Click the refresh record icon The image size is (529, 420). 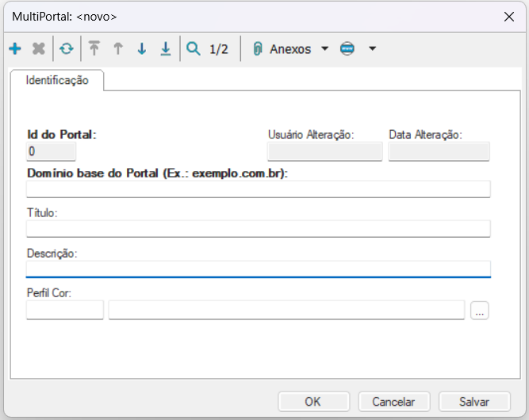[67, 49]
